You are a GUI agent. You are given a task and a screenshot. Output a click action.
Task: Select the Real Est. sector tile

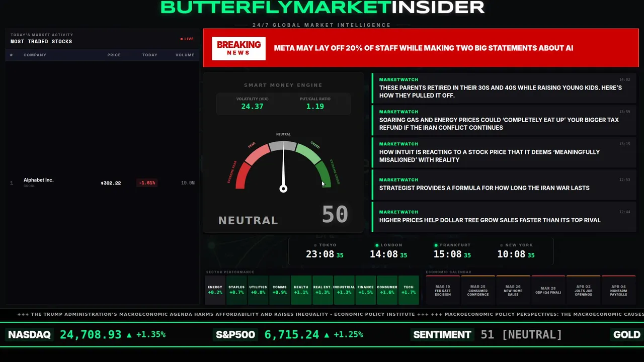click(x=323, y=290)
